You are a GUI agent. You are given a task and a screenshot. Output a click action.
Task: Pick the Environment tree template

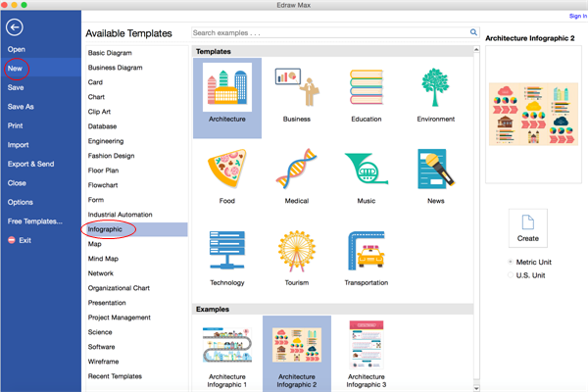[x=435, y=87]
